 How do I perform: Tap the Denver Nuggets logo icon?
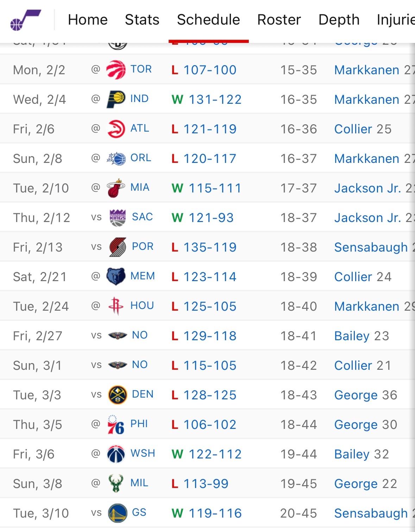tap(118, 395)
